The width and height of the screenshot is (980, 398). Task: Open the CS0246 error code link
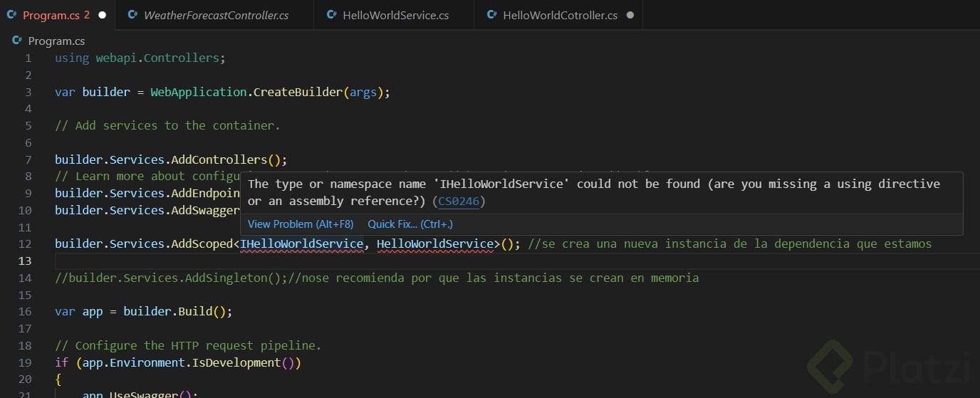pyautogui.click(x=459, y=201)
